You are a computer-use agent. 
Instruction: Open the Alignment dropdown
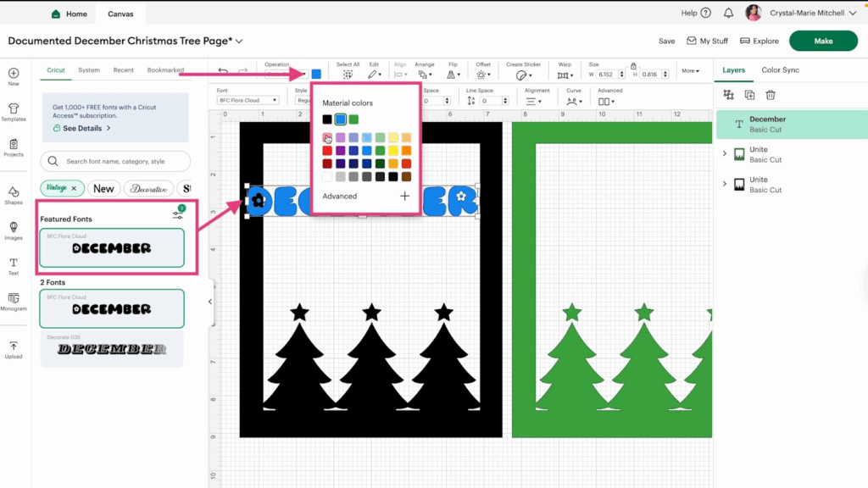[534, 102]
